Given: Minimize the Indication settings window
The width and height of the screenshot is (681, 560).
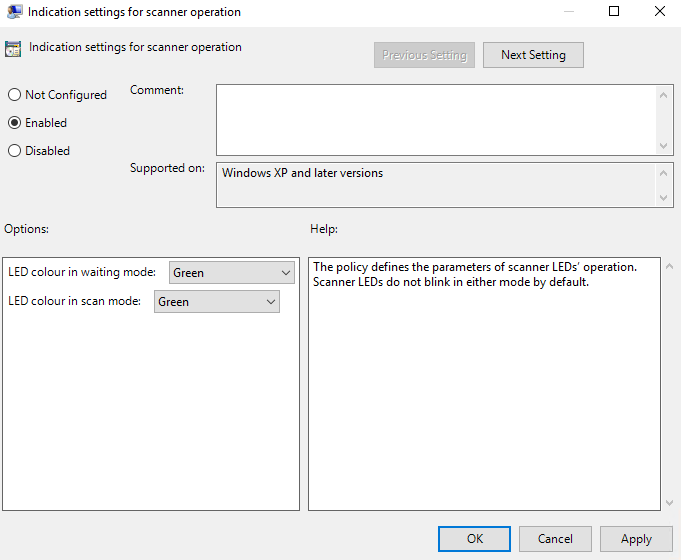Looking at the screenshot, I should [568, 12].
